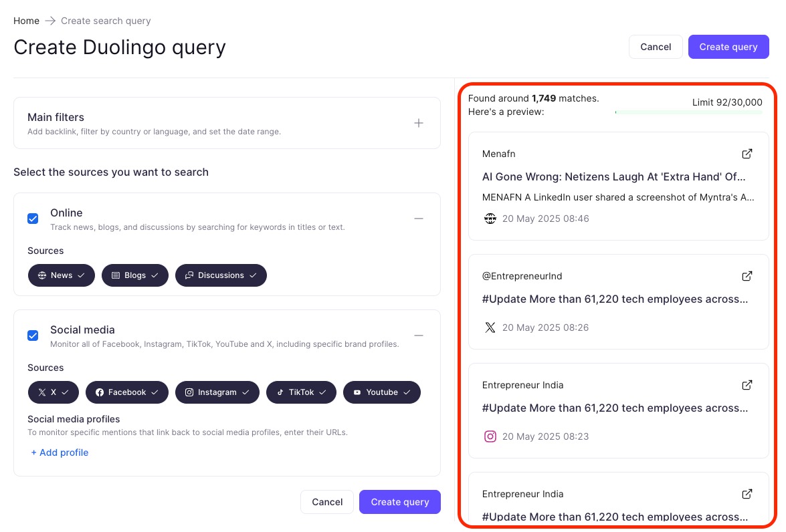This screenshot has height=532, width=786.
Task: Click the Add profile link
Action: tap(60, 452)
